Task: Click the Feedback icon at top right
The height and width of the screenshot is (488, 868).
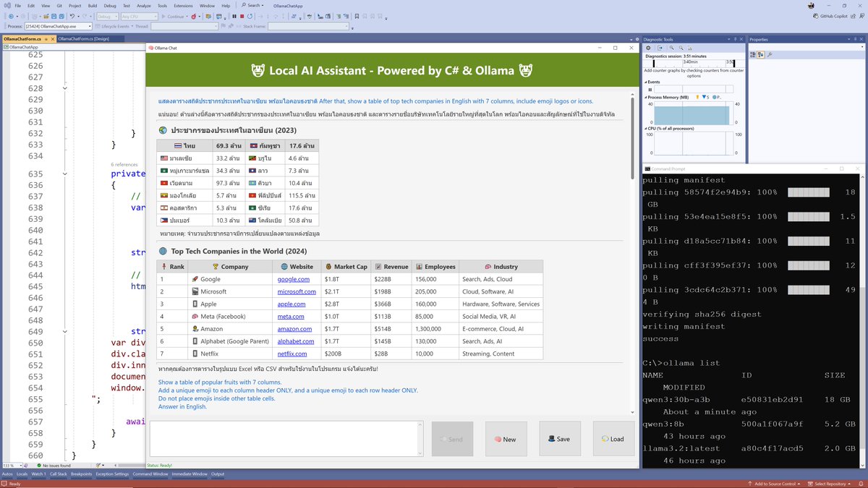Action: pyautogui.click(x=861, y=16)
